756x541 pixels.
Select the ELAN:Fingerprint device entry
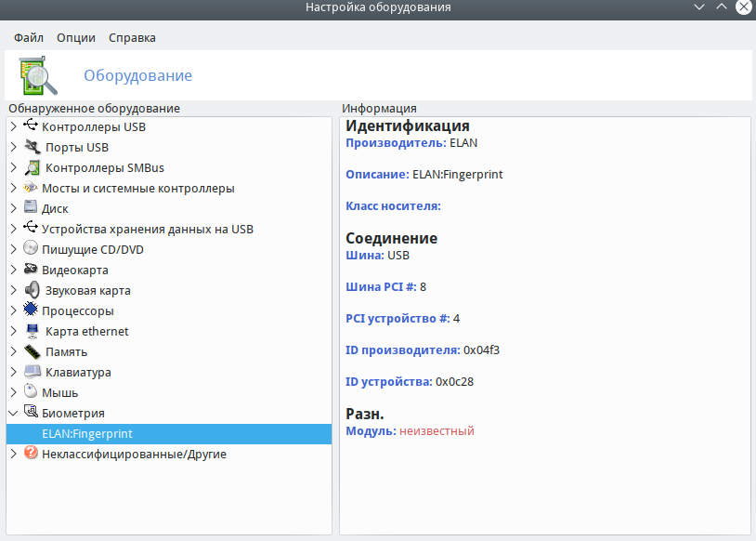click(87, 433)
